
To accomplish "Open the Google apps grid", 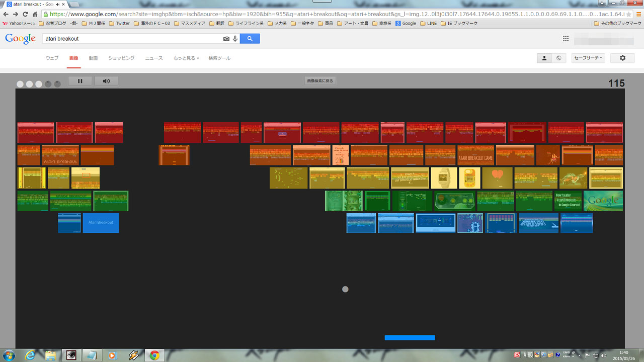I will tap(566, 39).
